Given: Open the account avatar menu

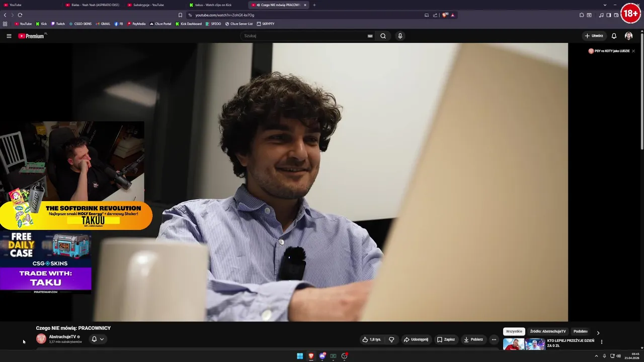Looking at the screenshot, I should point(628,36).
